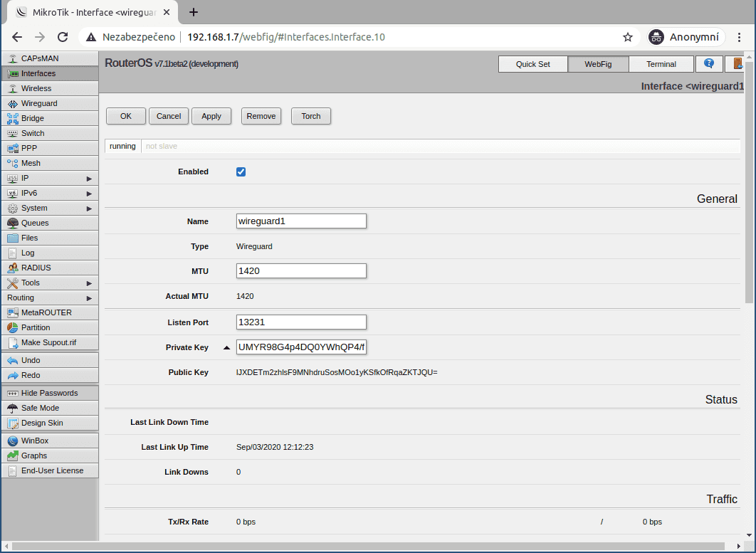Expand the Routing submenu

[89, 298]
